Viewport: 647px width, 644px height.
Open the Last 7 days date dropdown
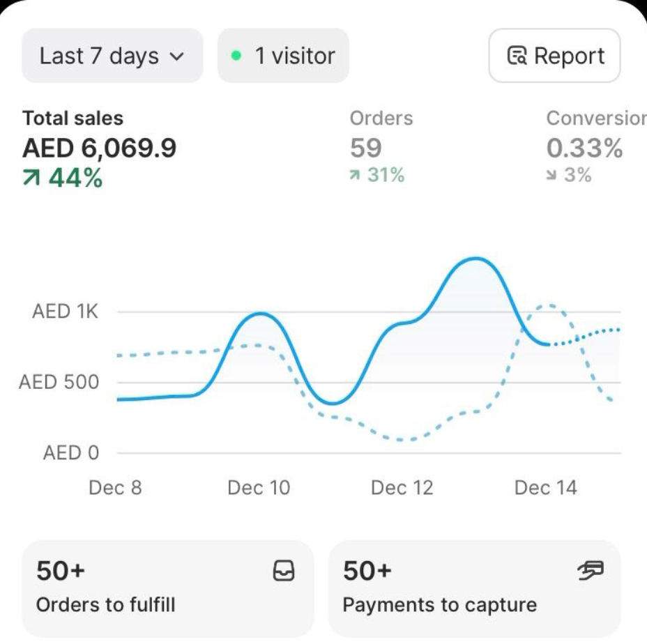click(112, 56)
